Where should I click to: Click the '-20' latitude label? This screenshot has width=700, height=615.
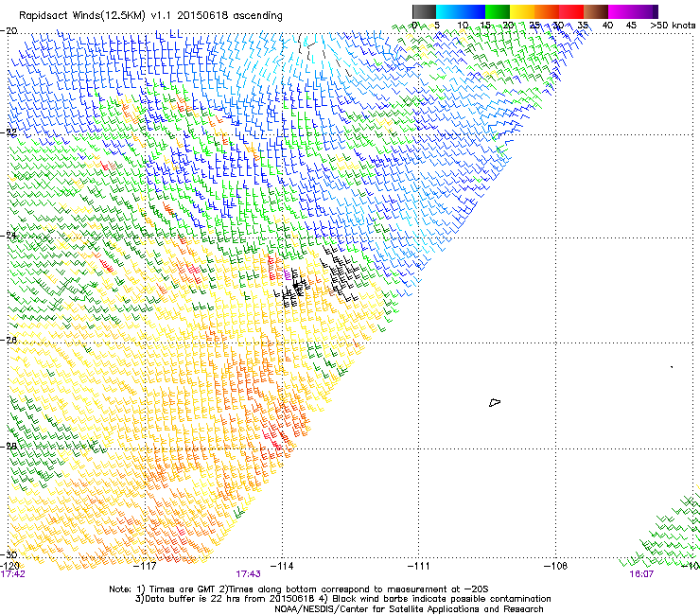pyautogui.click(x=9, y=31)
